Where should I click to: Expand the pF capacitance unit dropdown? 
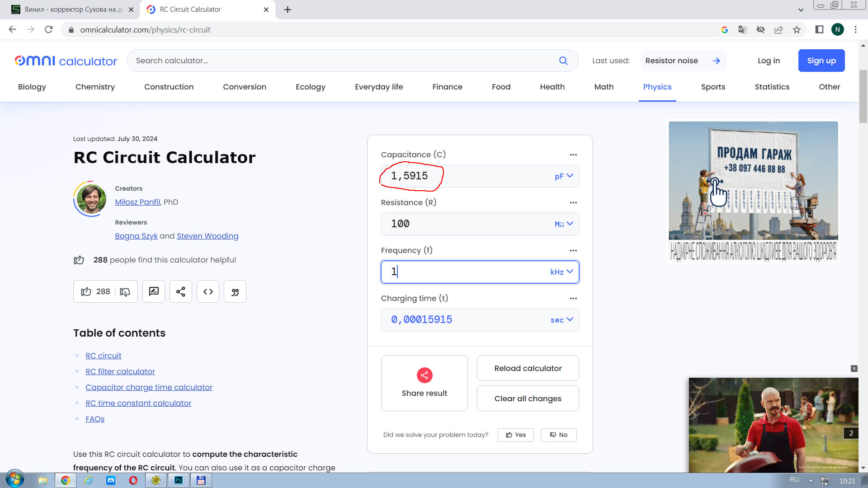[x=564, y=176]
